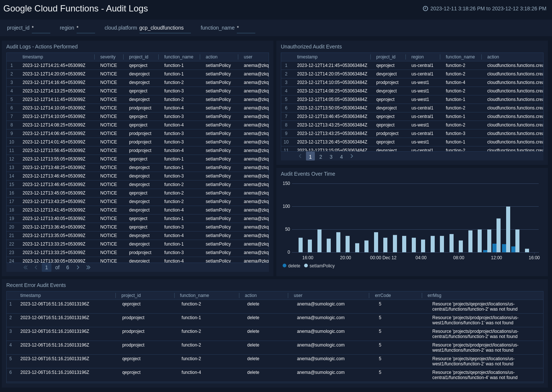
Task: Click error message mentioning function-4 not found
Action: tap(475, 375)
